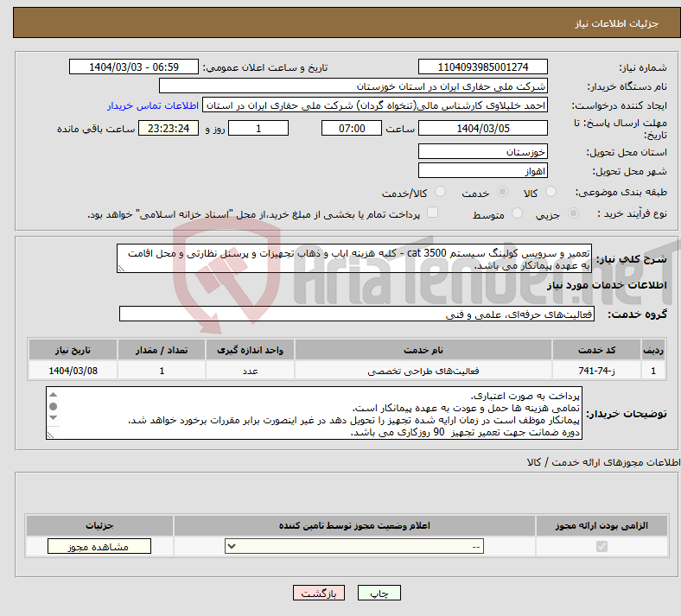
Task: Click the remaining days field showing 1
Action: [x=258, y=128]
